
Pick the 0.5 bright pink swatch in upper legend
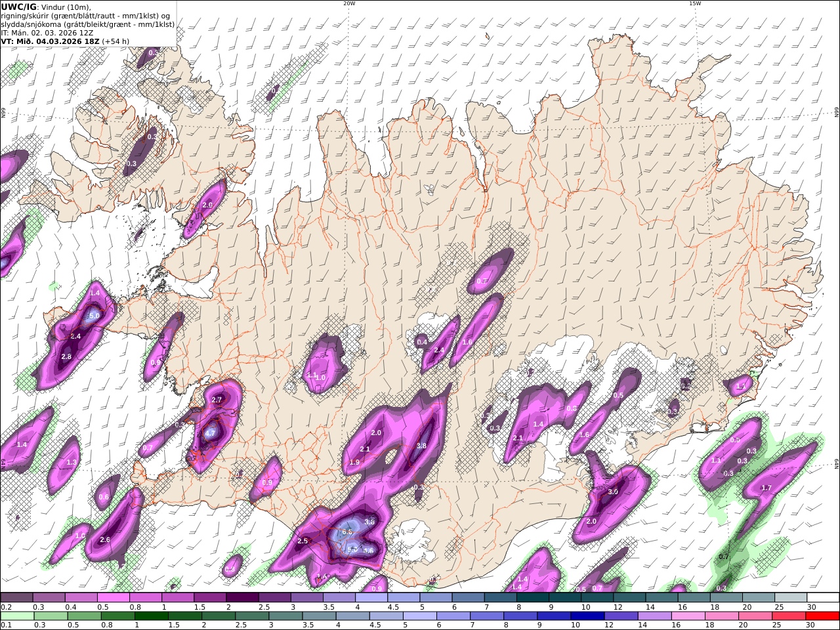tap(113, 598)
